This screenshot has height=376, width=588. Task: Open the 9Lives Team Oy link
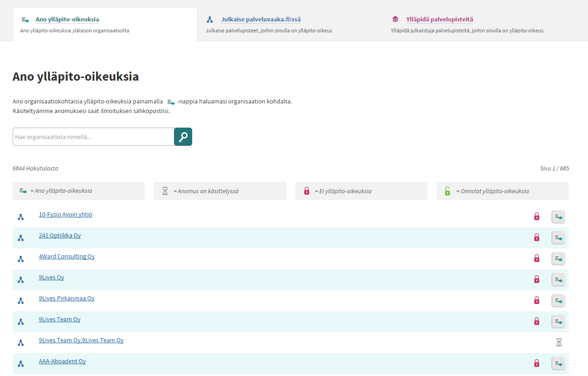click(60, 319)
